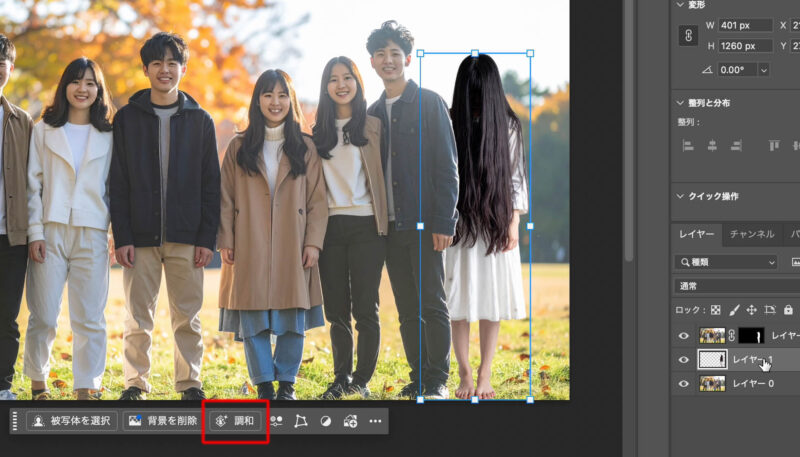Select the top masked layer's image thumbnail

click(x=712, y=335)
